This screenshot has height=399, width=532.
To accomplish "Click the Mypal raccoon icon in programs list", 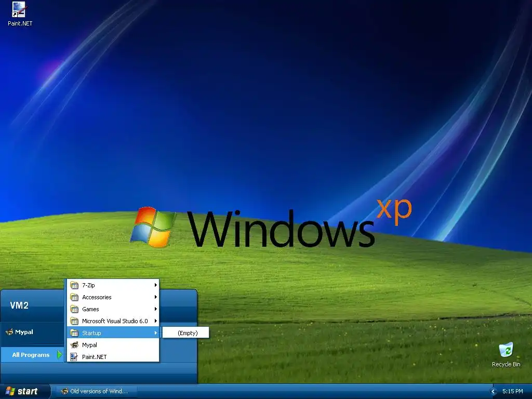I will click(74, 345).
